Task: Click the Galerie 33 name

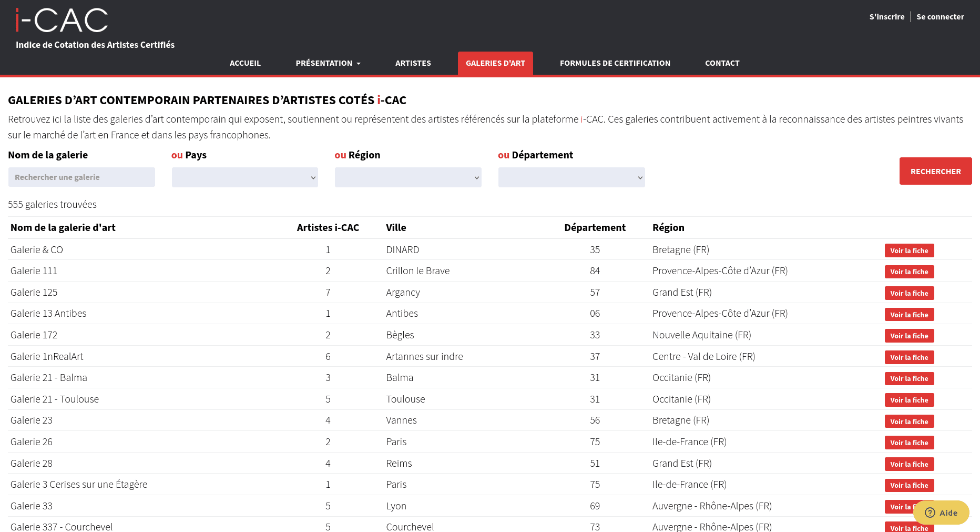Action: click(x=32, y=506)
